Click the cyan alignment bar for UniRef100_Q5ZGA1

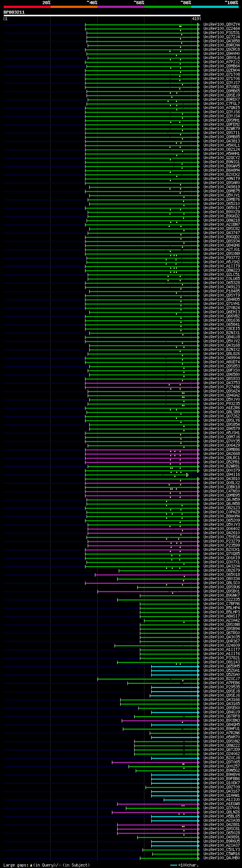coord(174,671)
